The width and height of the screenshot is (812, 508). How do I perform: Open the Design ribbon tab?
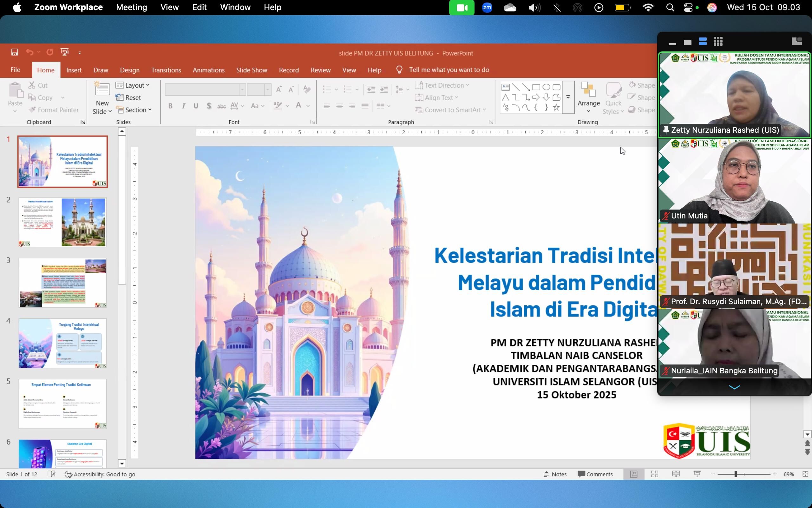tap(129, 70)
